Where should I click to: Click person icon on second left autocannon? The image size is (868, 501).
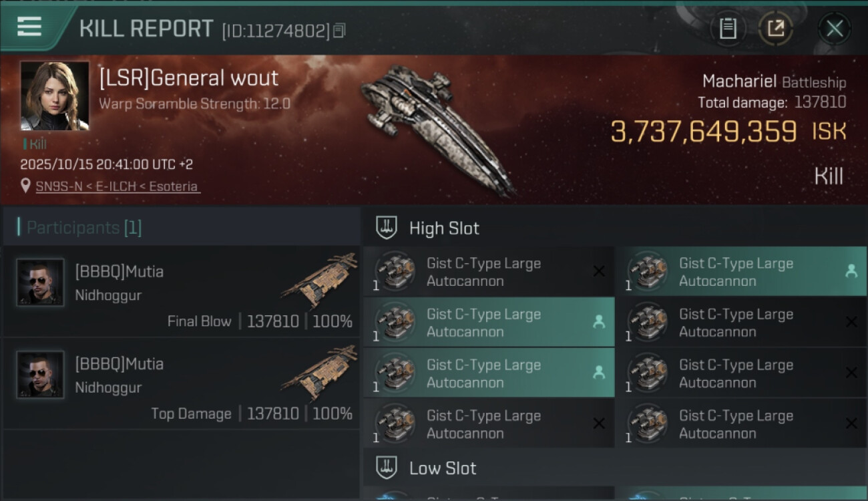(x=599, y=322)
